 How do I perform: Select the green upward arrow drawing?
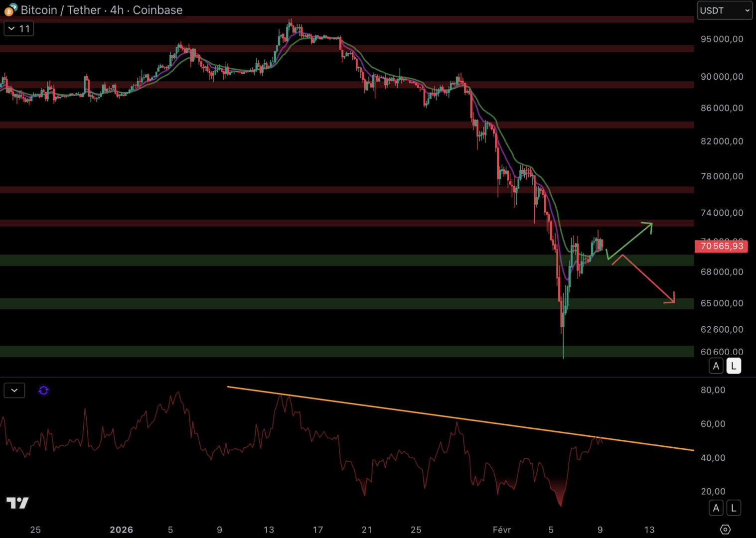point(630,241)
